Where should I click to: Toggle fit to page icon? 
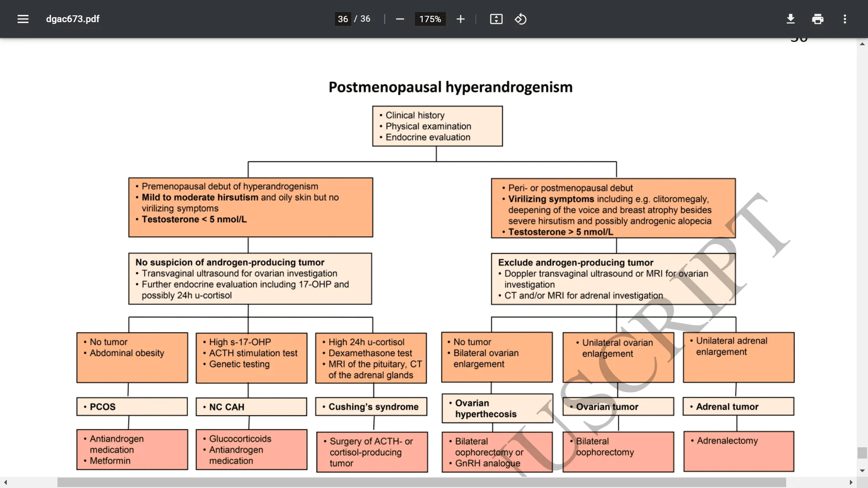click(496, 19)
